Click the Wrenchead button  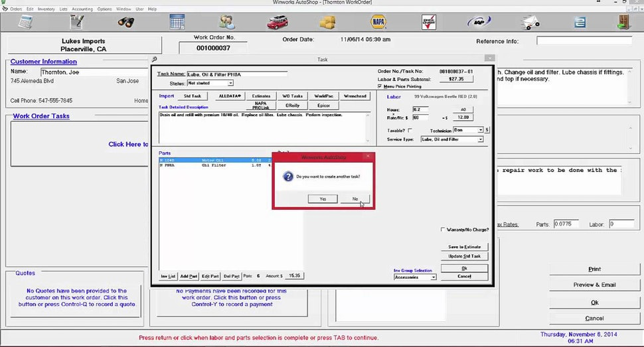[355, 96]
